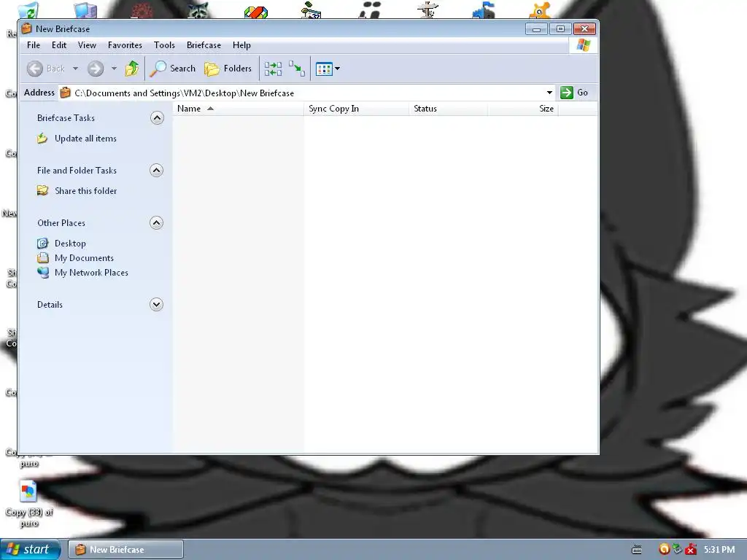Click the red X security tray icon
747x560 pixels.
pos(690,550)
